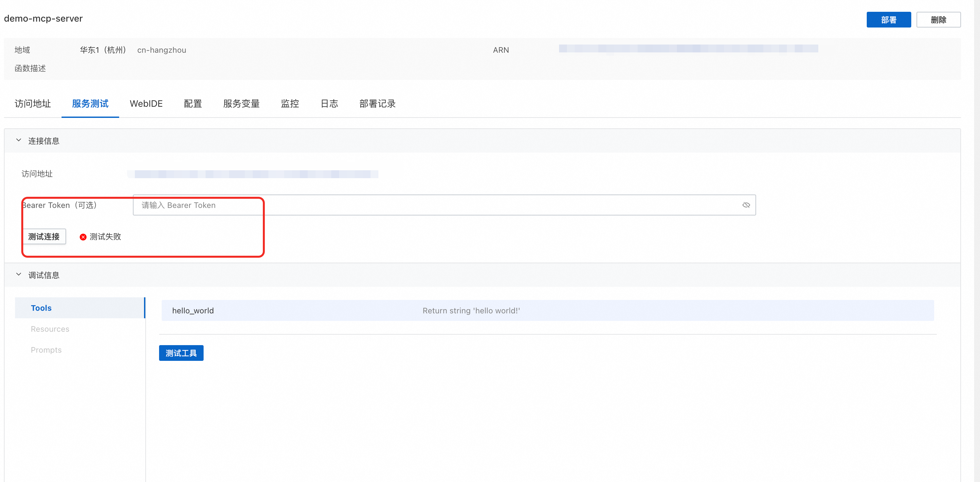Click the red test failed status icon

[x=83, y=237]
